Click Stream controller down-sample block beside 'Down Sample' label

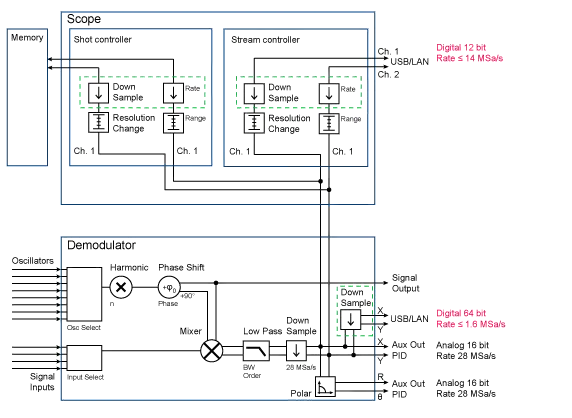(254, 94)
